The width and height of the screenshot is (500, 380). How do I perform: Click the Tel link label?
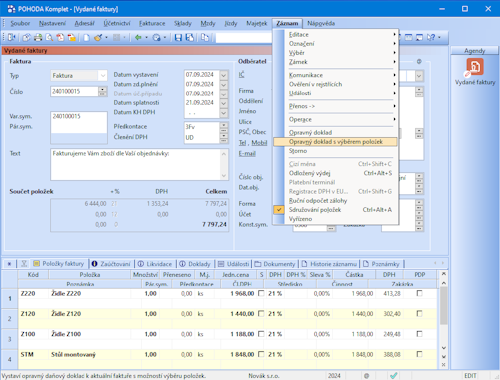point(242,143)
